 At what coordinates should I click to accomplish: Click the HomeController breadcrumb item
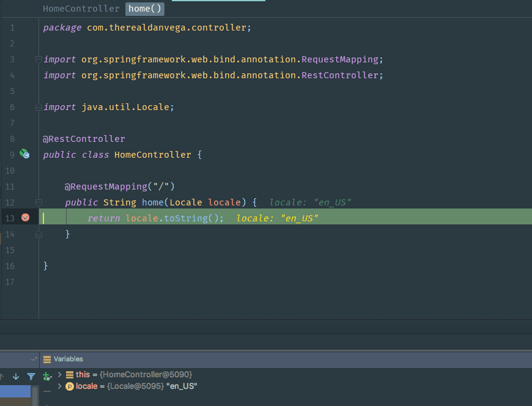click(80, 9)
